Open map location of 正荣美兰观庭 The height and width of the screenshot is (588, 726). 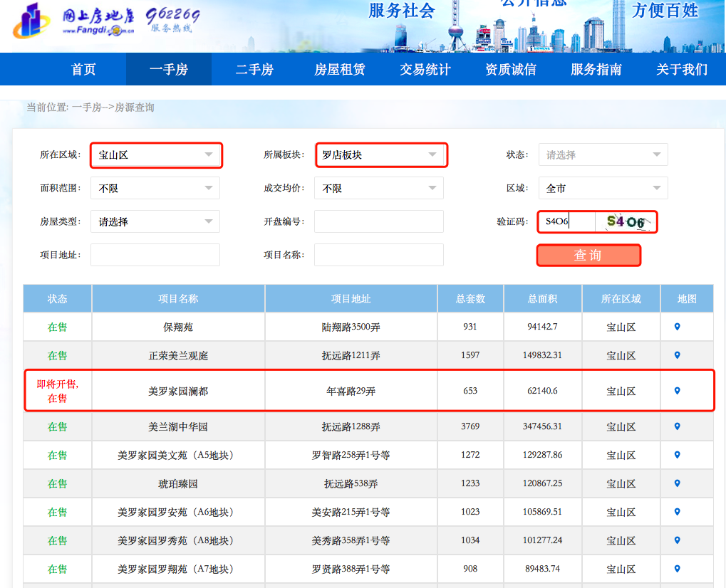[676, 355]
